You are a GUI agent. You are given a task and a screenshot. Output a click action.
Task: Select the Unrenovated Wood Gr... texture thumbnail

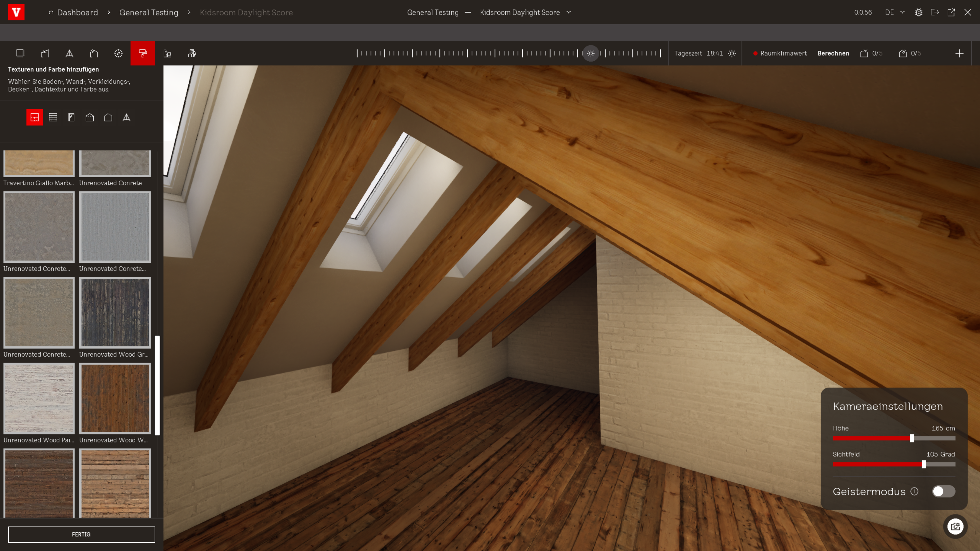(115, 312)
